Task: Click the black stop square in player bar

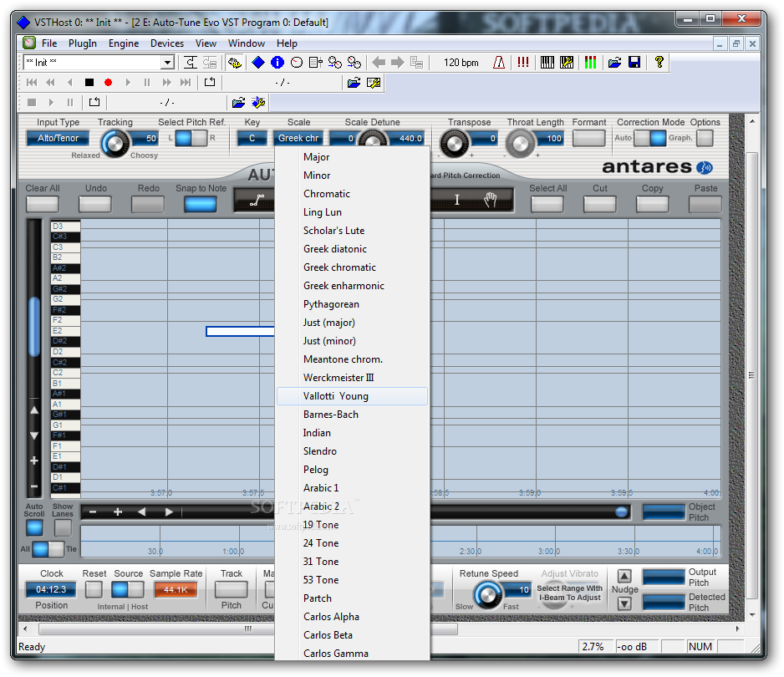Action: (89, 83)
